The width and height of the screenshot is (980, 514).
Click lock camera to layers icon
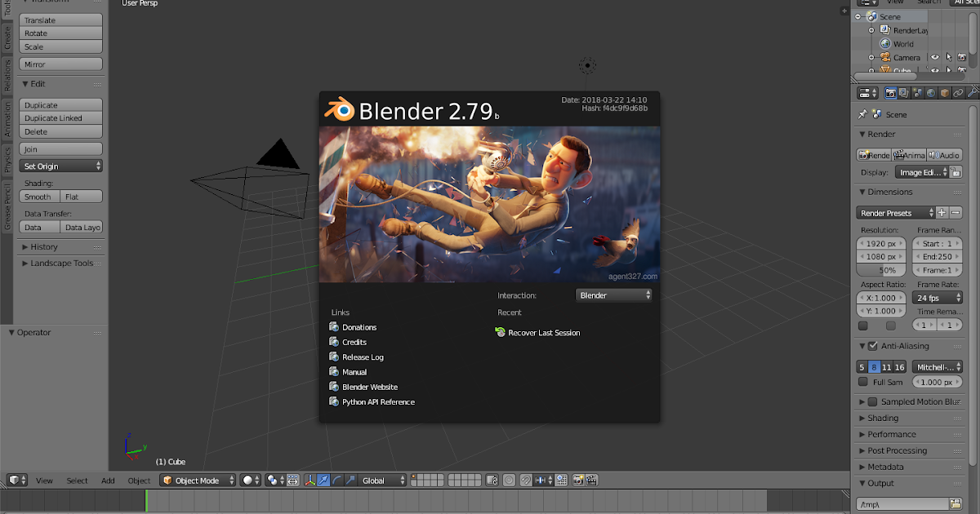(492, 481)
